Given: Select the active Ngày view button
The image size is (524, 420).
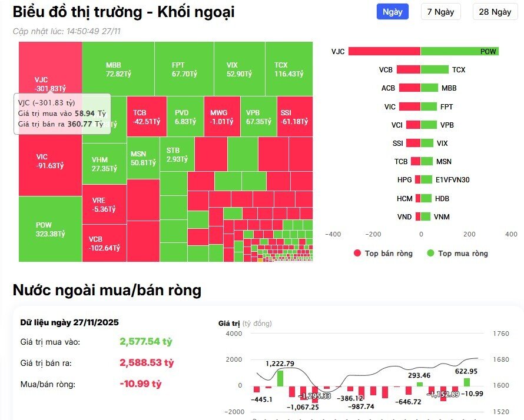Looking at the screenshot, I should point(392,12).
